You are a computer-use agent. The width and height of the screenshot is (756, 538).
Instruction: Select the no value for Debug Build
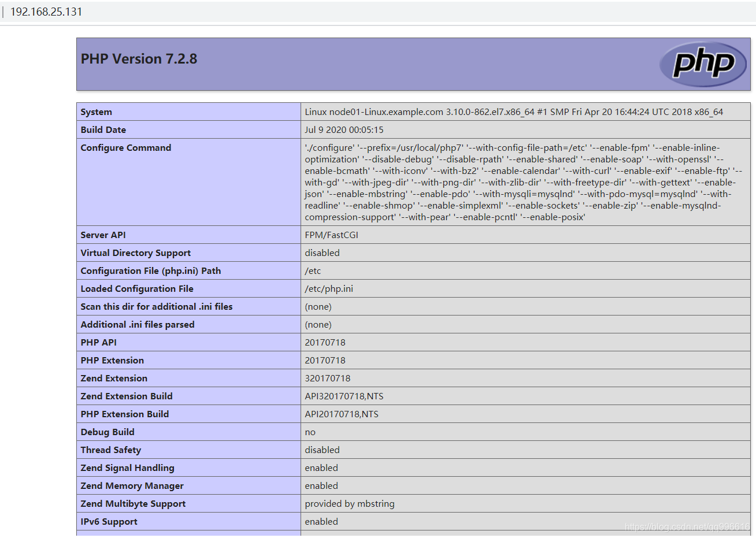(310, 432)
